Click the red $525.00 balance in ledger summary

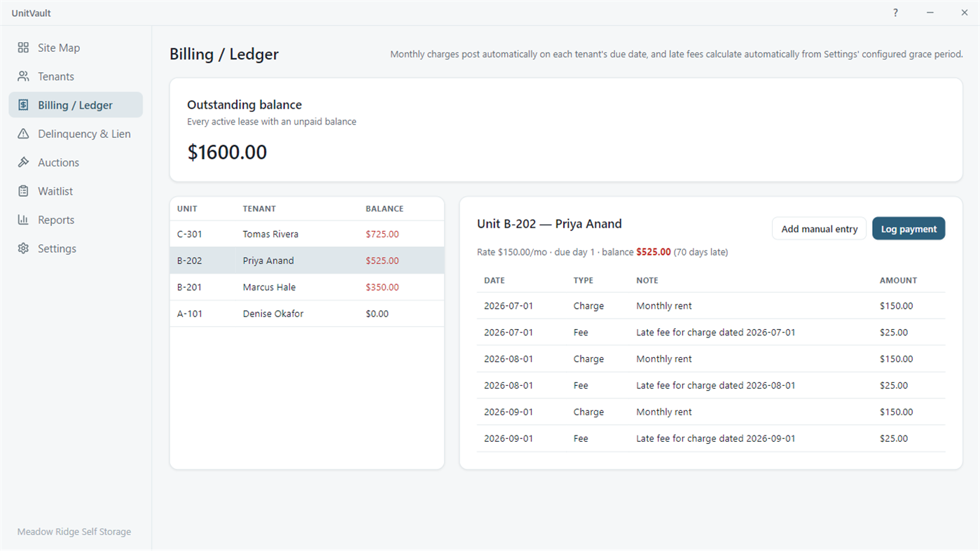(x=654, y=252)
